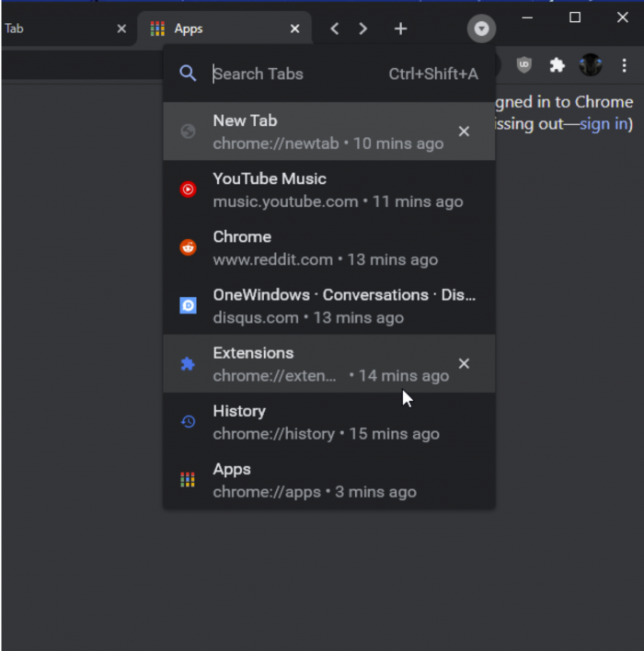
Task: Click the magnifier search icon
Action: click(188, 74)
